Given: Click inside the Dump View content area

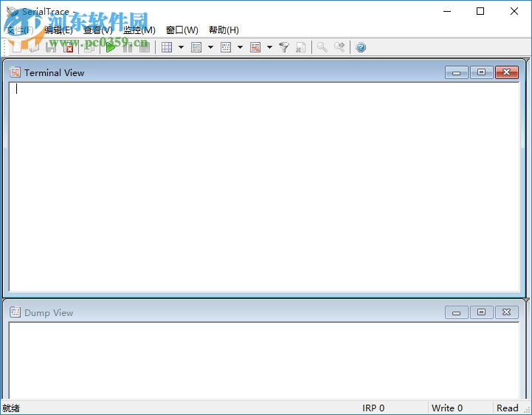Looking at the screenshot, I should click(264, 360).
